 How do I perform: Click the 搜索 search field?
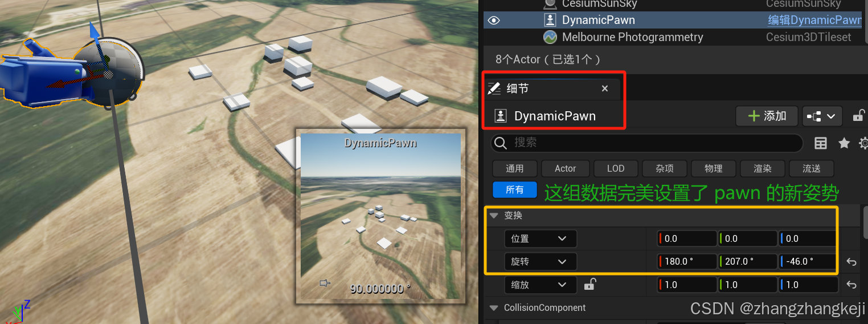646,143
